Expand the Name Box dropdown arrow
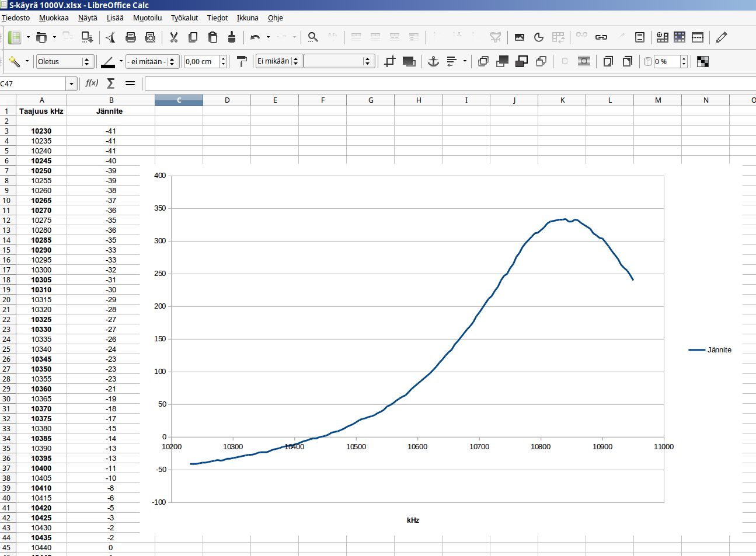This screenshot has width=756, height=556. [71, 83]
